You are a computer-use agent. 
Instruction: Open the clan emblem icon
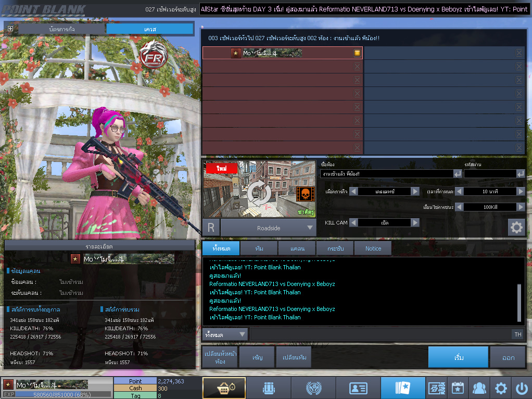[313, 388]
